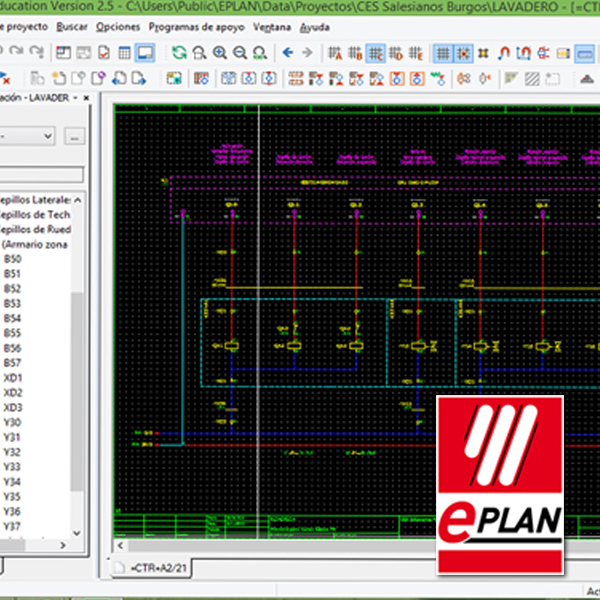Open the page navigator icon
The width and height of the screenshot is (600, 600).
[64, 52]
